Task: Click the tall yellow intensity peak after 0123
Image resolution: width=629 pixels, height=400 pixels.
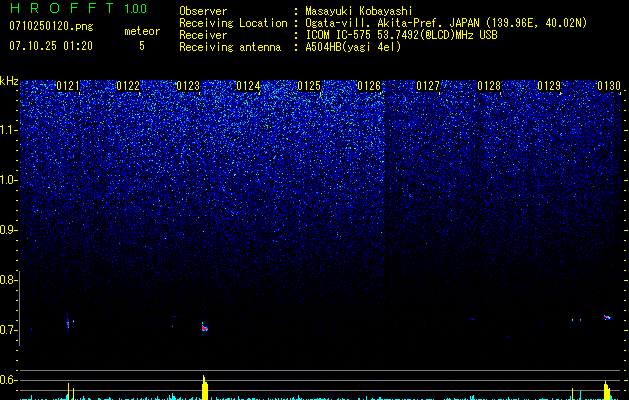Action: (205, 387)
